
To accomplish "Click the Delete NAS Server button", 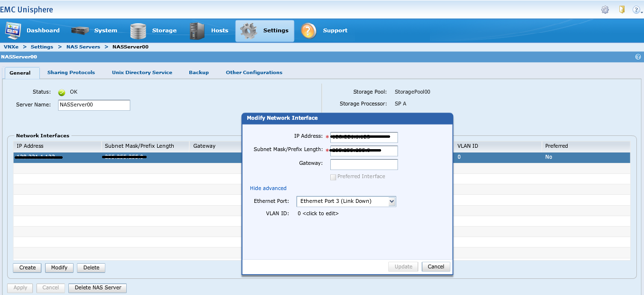I will pos(98,287).
